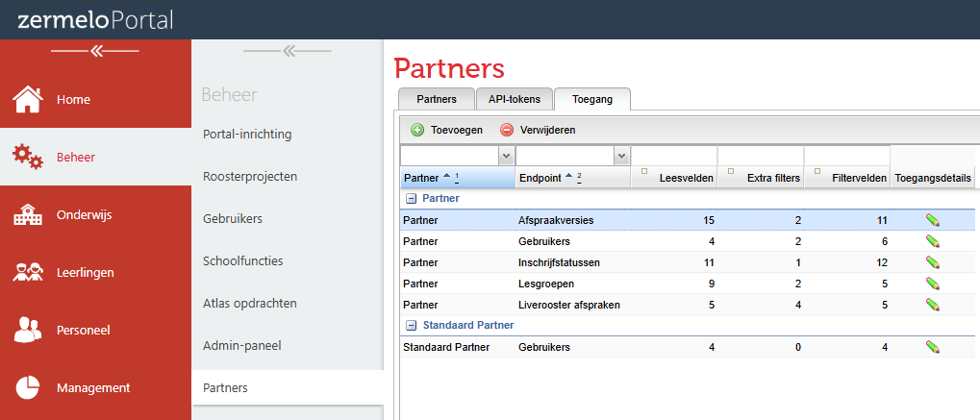
Task: Click the Management pie chart icon
Action: pyautogui.click(x=28, y=387)
